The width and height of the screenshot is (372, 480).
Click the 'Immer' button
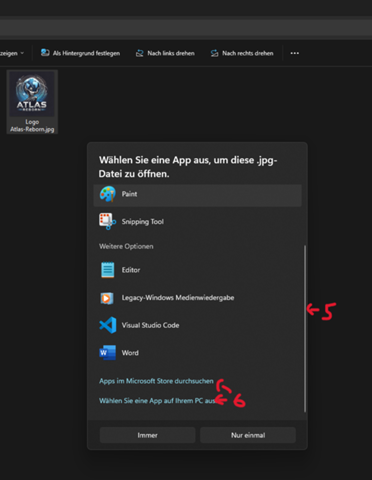[147, 435]
